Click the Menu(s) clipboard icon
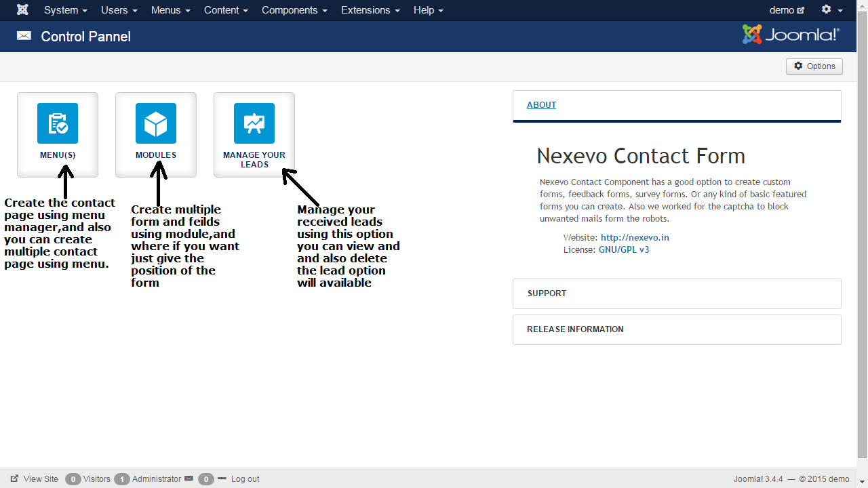Image resolution: width=868 pixels, height=488 pixels. click(58, 123)
